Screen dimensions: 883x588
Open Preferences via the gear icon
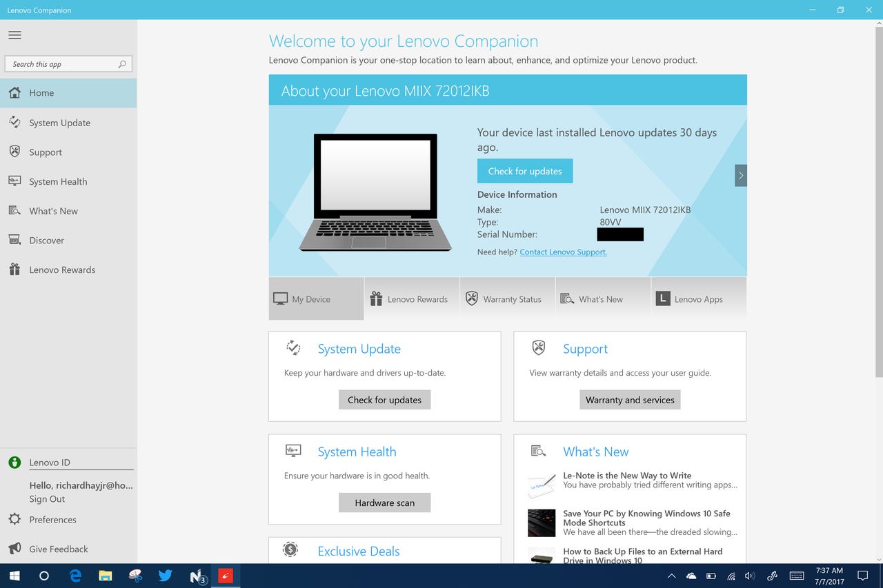click(14, 519)
